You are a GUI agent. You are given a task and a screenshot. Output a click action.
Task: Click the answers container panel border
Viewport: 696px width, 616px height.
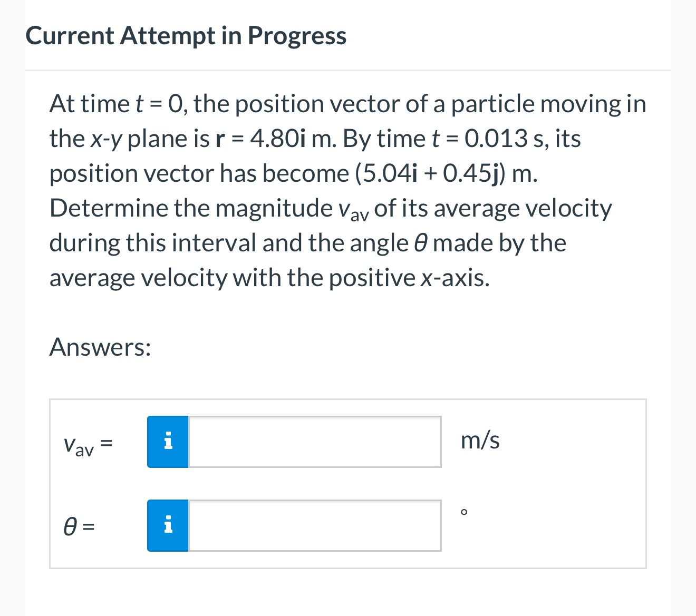348,400
